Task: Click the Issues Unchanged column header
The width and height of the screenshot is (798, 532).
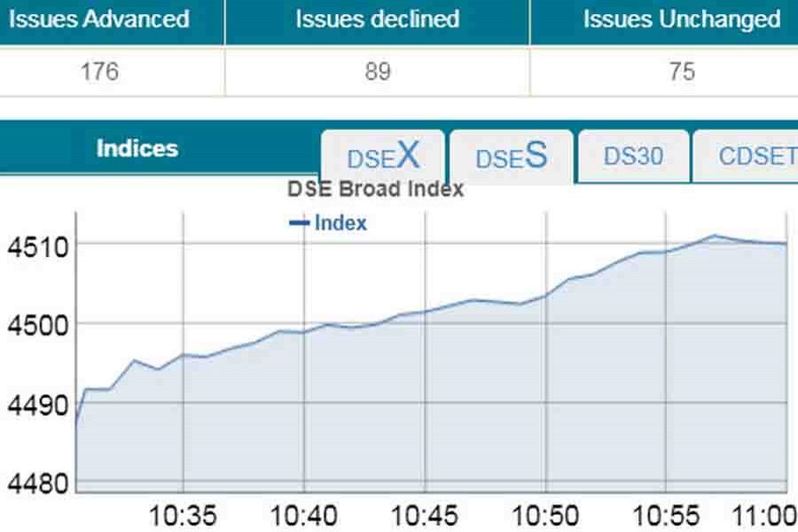Action: pyautogui.click(x=681, y=20)
